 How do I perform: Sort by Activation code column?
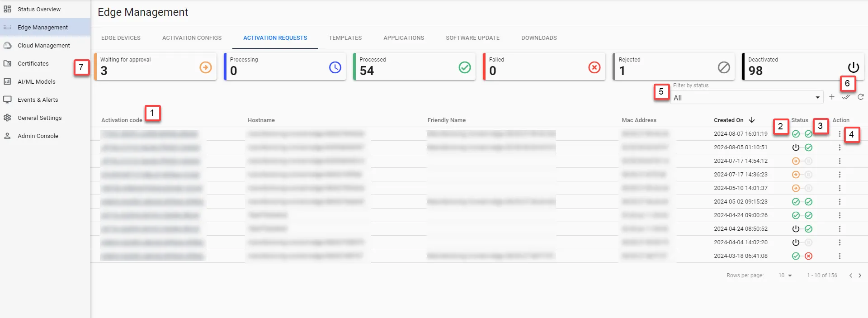pos(122,120)
